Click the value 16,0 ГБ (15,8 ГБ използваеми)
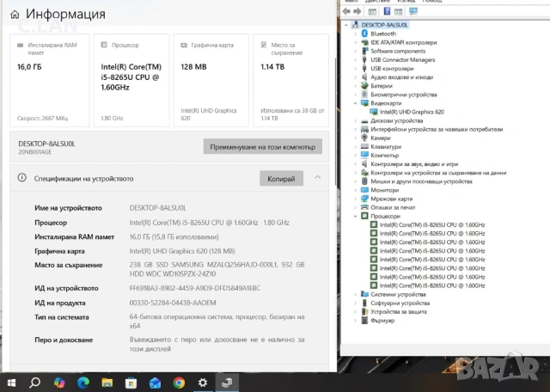This screenshot has height=392, width=550. pos(174,237)
